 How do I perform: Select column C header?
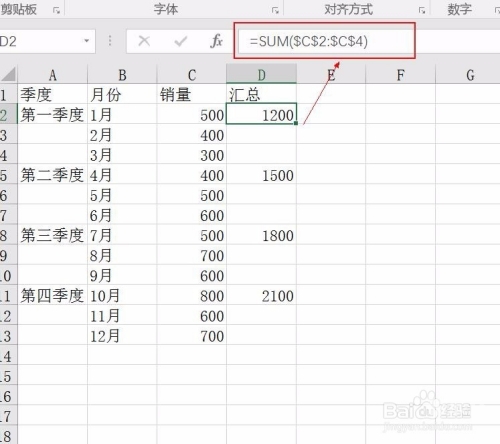[x=192, y=74]
